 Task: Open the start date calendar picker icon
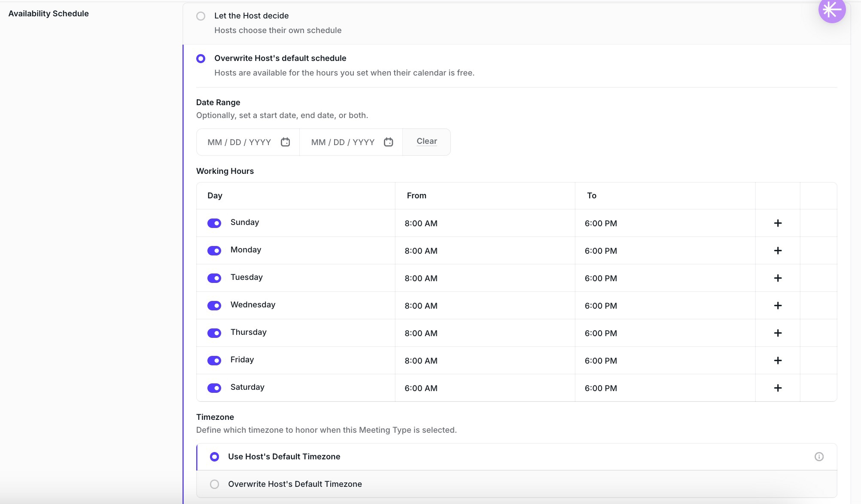coord(286,142)
